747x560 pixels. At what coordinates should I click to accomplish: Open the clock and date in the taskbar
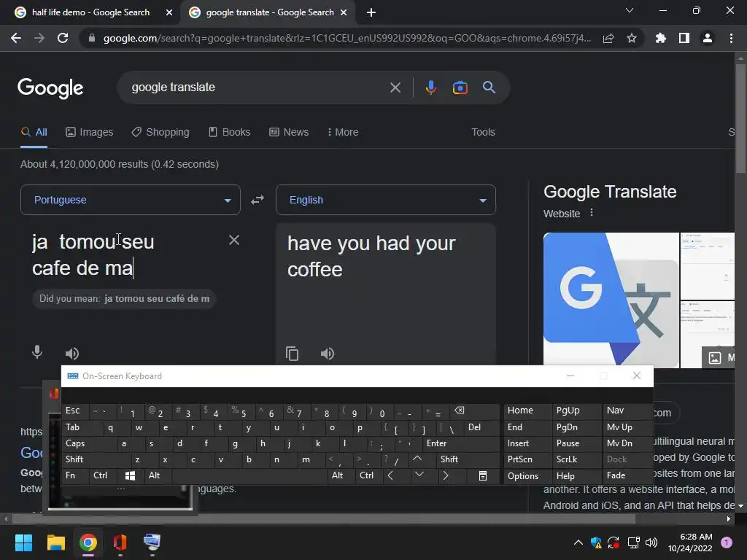690,542
